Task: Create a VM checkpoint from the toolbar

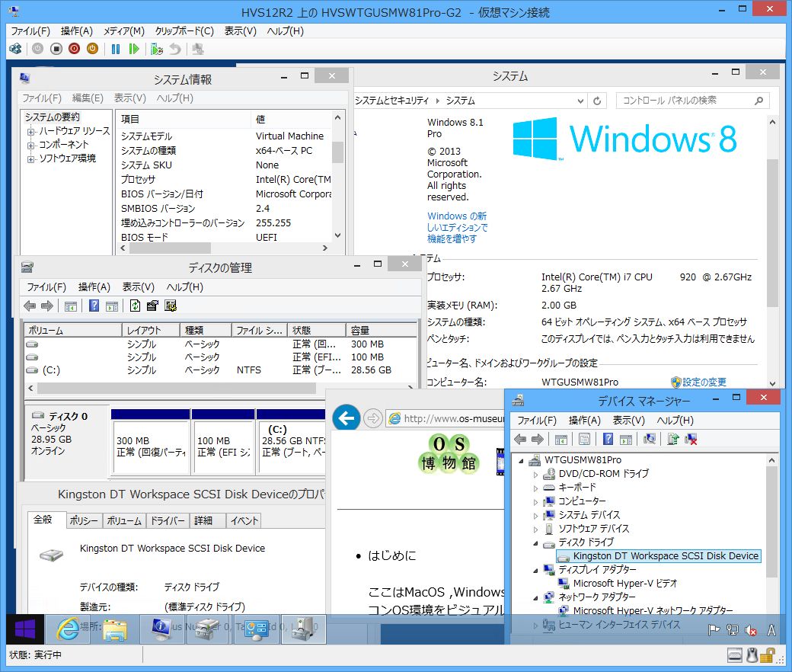Action: tap(157, 49)
